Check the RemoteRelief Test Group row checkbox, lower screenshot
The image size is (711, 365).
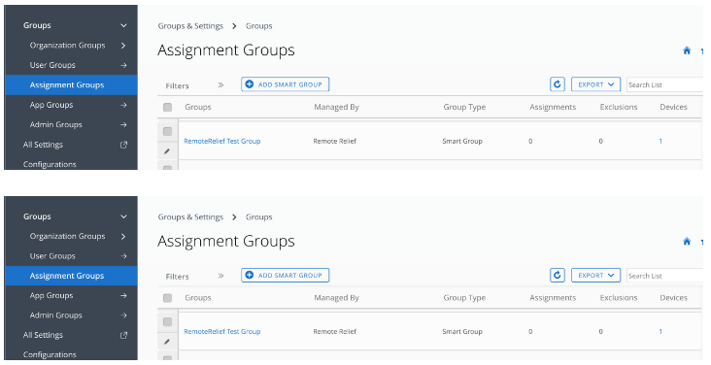(167, 322)
